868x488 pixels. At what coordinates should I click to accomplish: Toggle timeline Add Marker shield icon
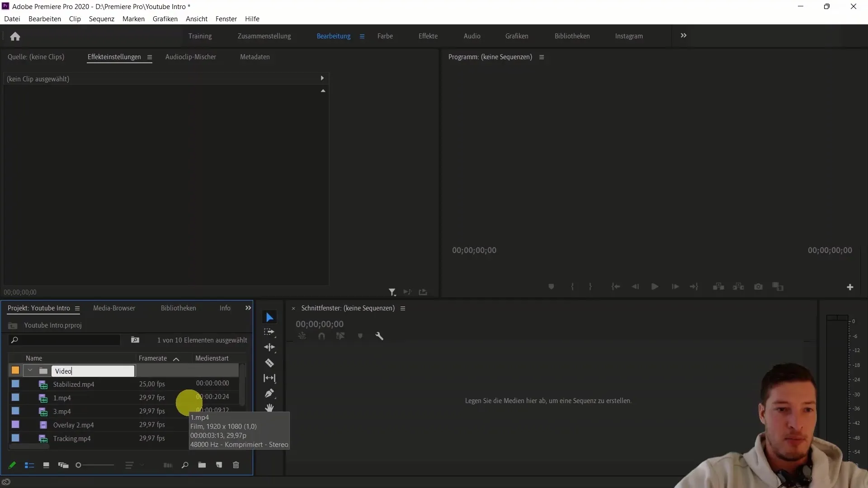[x=360, y=336]
